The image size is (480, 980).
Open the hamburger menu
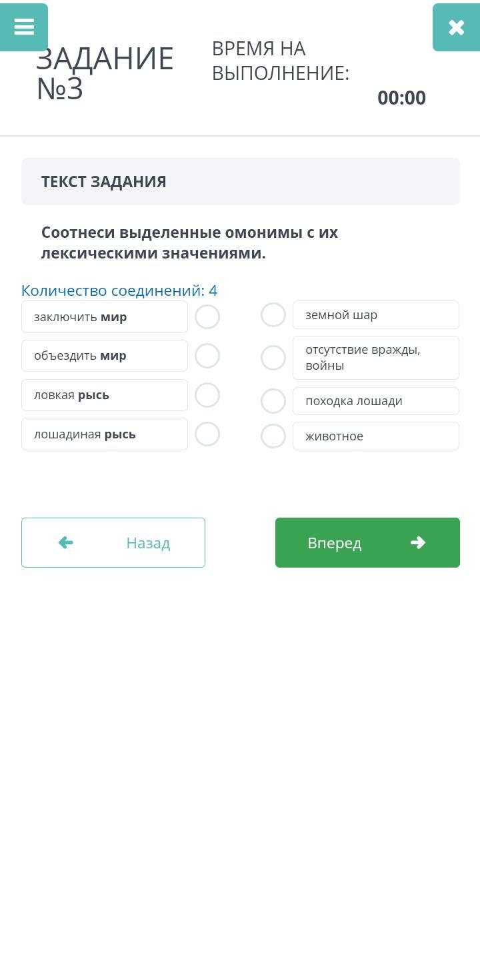pos(24,27)
